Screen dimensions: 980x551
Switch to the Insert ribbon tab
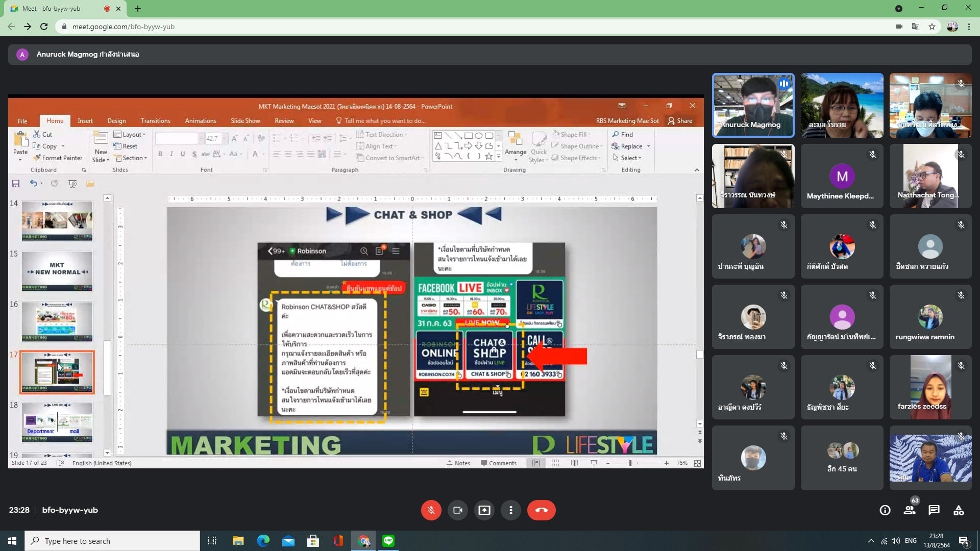[85, 121]
